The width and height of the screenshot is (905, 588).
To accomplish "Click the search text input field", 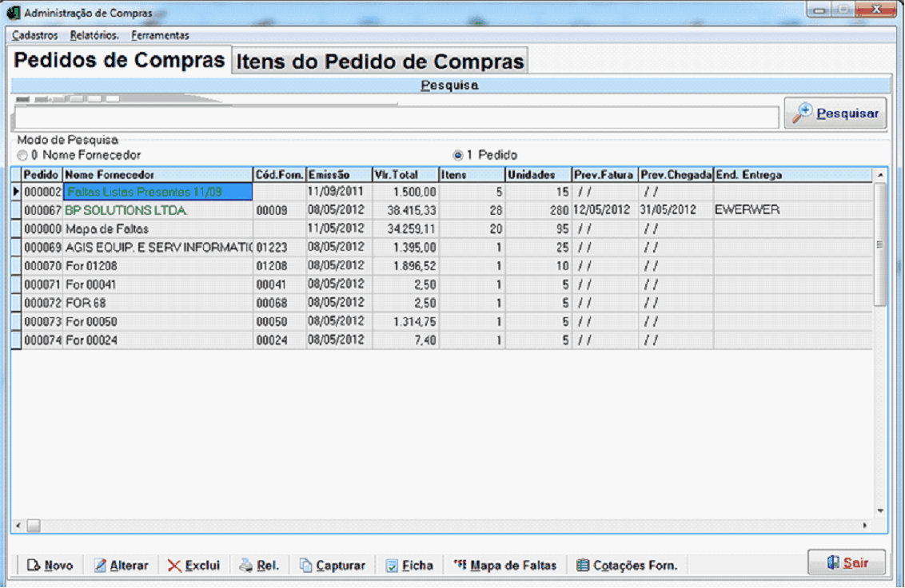I will pyautogui.click(x=396, y=117).
